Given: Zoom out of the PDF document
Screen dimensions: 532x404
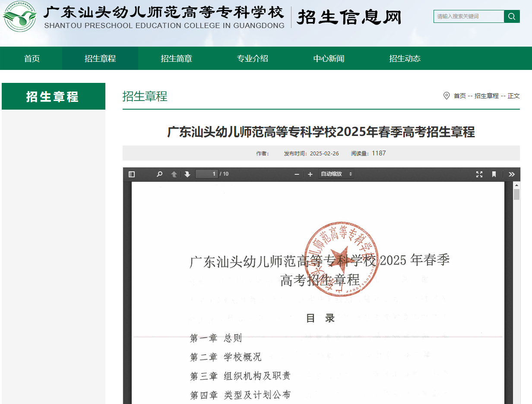Looking at the screenshot, I should click(297, 174).
